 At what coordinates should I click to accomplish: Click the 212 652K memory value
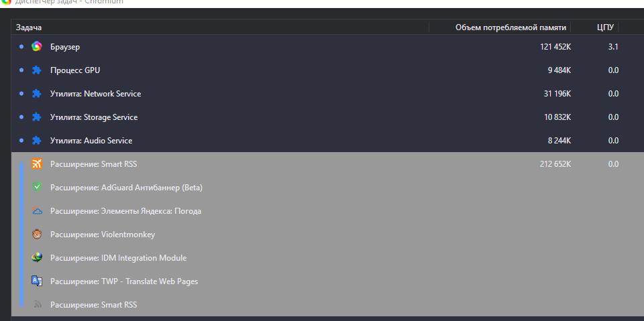555,164
